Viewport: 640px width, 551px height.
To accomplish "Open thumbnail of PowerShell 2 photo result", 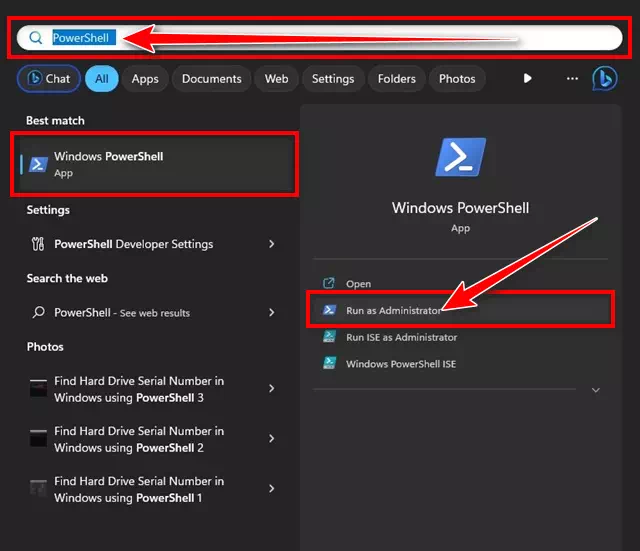I will point(38,438).
